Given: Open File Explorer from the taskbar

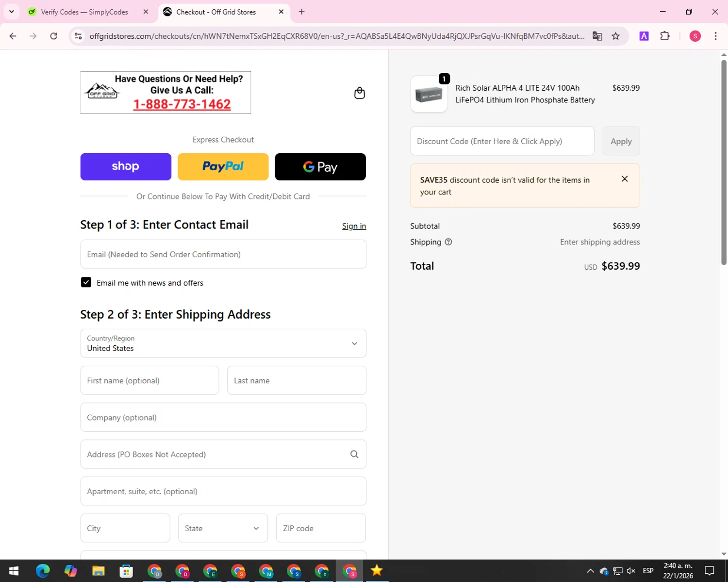Looking at the screenshot, I should [99, 571].
